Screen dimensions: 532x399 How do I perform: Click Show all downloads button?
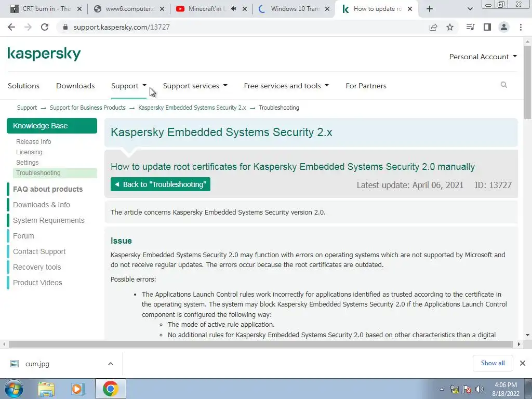tap(493, 363)
